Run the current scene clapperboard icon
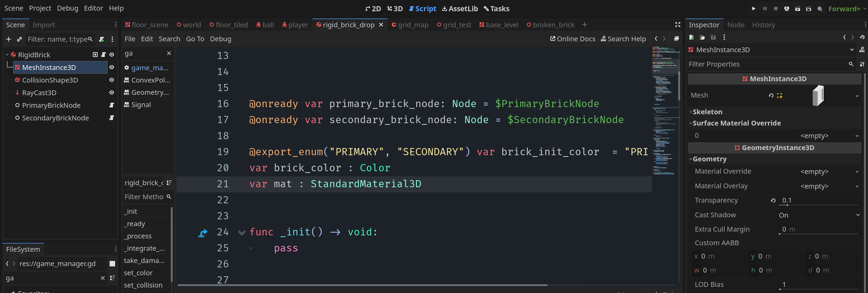 coord(798,9)
